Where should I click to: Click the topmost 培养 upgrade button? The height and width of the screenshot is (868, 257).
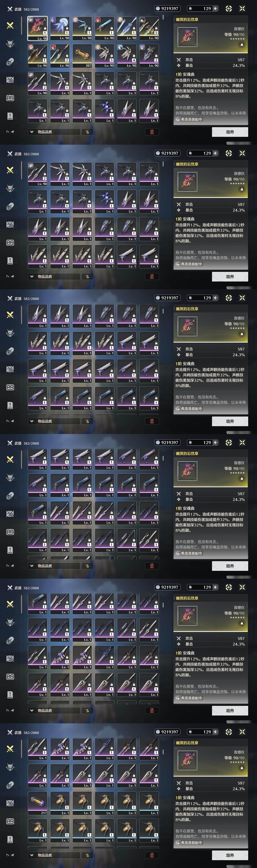click(x=230, y=132)
